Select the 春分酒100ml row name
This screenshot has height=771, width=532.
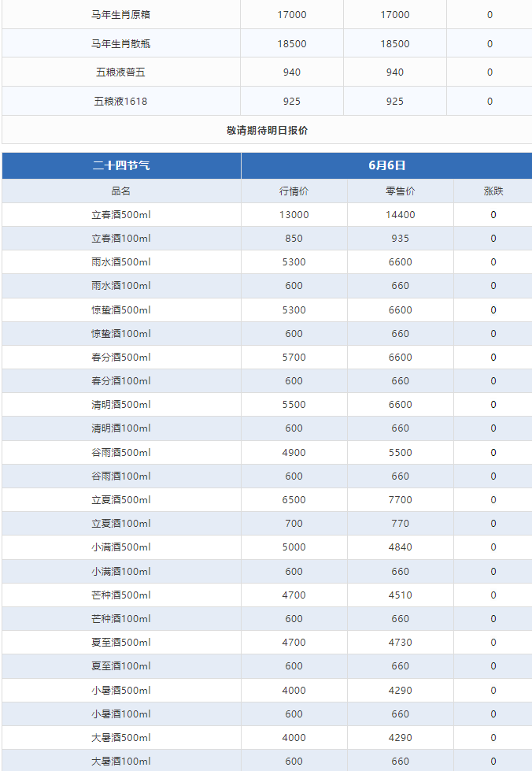(121, 381)
